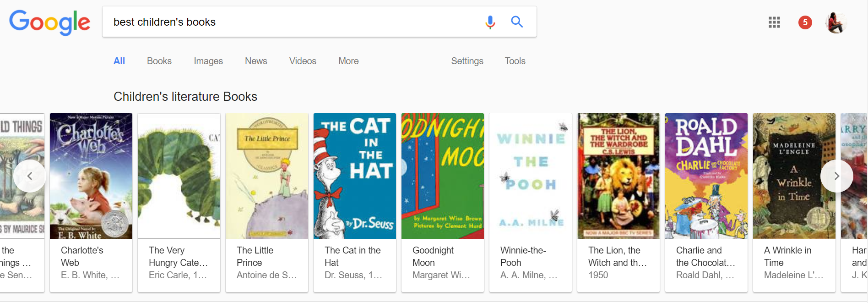Open Charlotte's Web book cover

(x=91, y=176)
